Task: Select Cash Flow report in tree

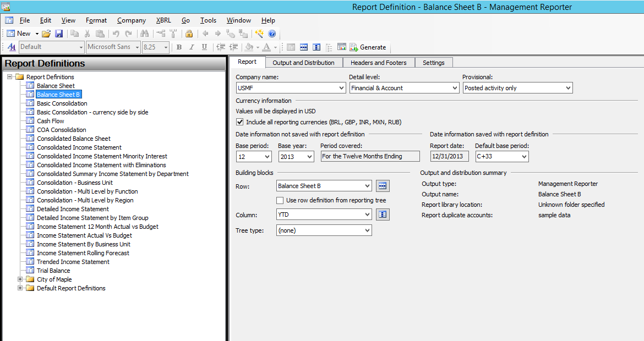Action: pos(50,121)
